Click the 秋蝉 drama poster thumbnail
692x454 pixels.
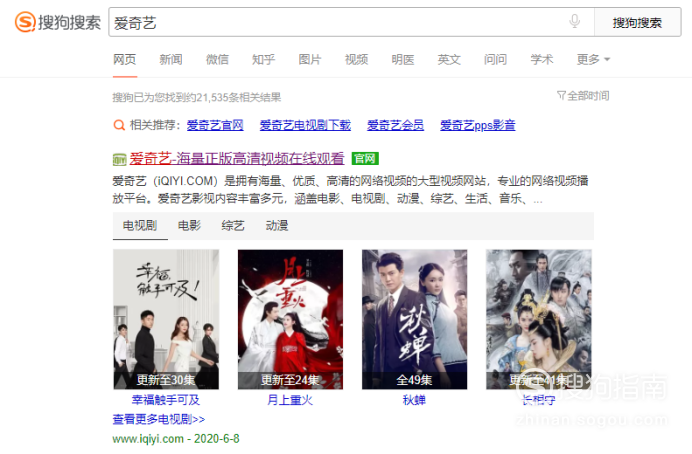(x=414, y=319)
